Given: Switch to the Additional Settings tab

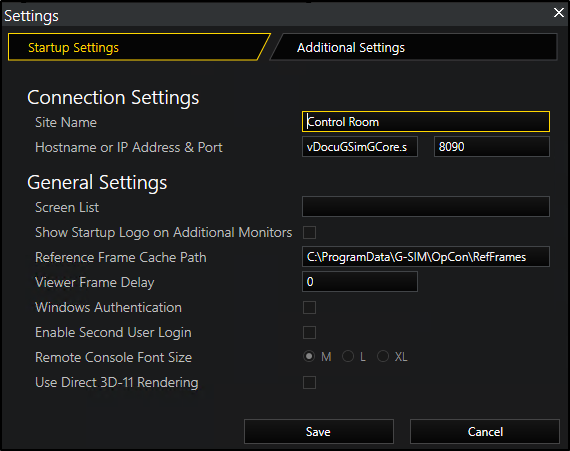Looking at the screenshot, I should (x=413, y=47).
